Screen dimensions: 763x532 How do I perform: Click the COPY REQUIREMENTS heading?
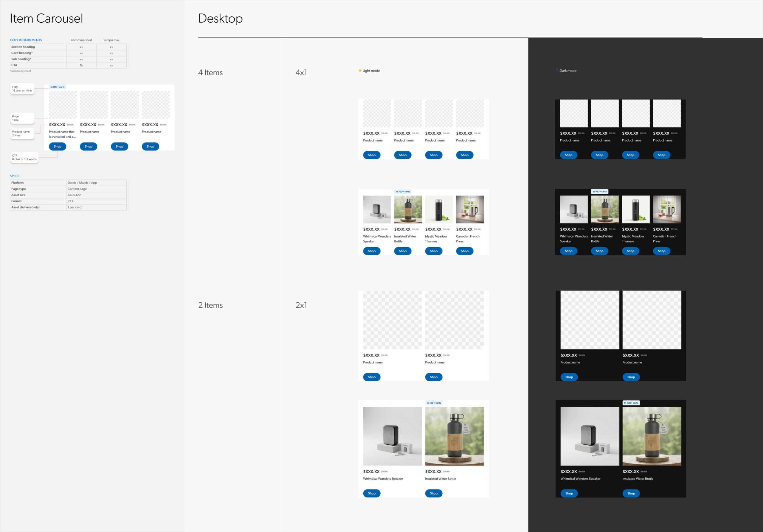[x=26, y=40]
